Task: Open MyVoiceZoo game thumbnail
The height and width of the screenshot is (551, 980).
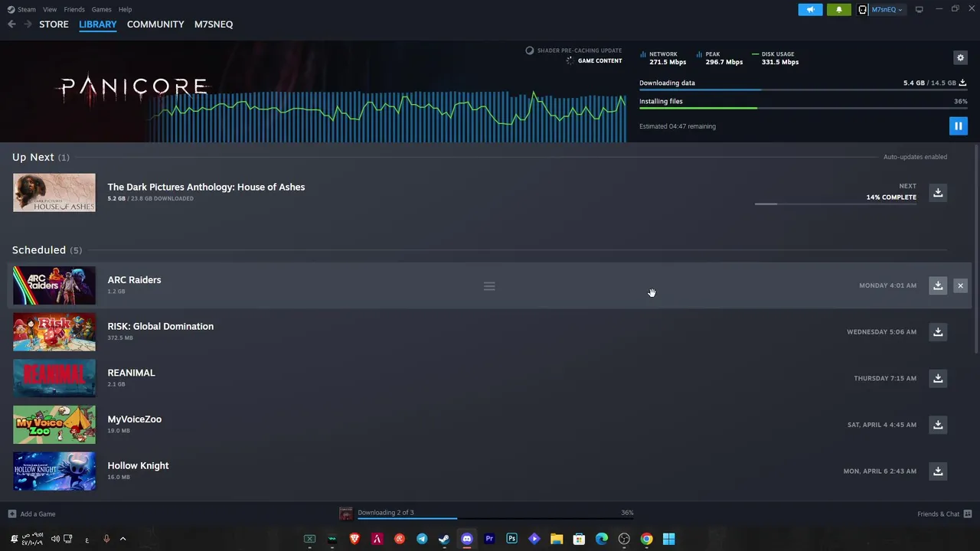Action: 54,425
